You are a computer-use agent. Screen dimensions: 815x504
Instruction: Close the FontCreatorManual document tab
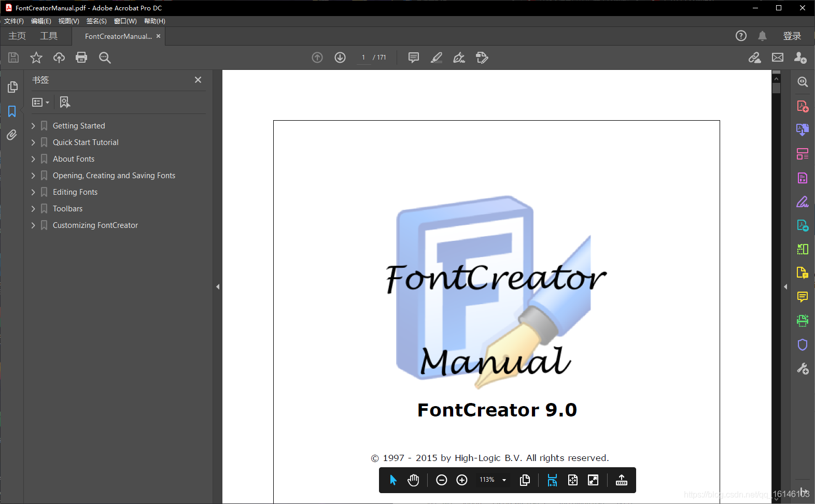click(159, 36)
